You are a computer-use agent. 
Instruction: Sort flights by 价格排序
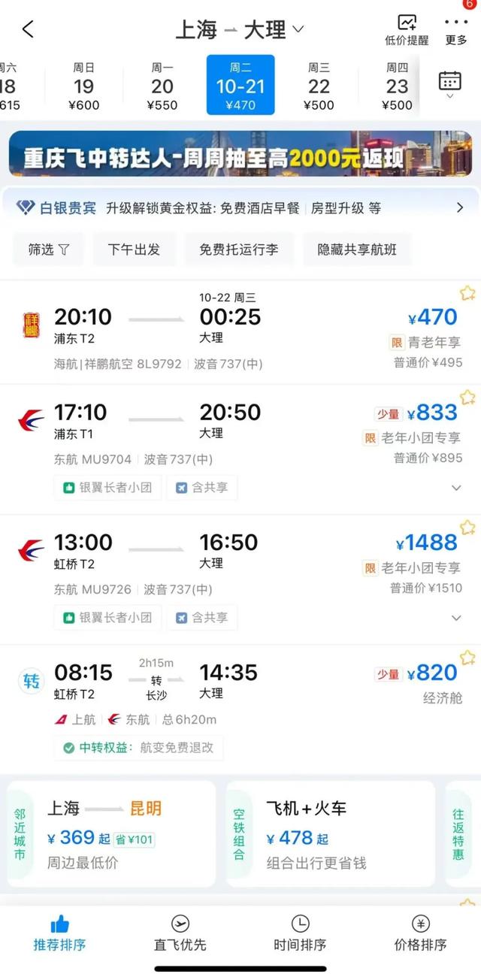tap(420, 933)
